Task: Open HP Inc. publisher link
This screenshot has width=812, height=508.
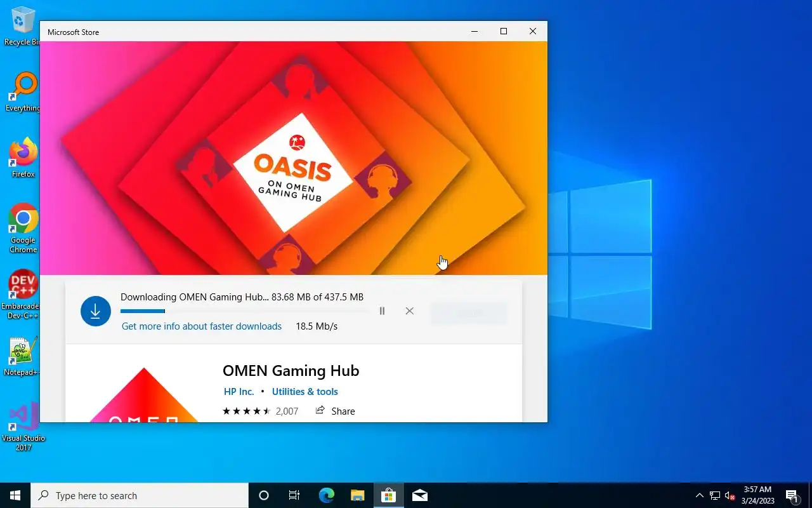Action: 239,392
